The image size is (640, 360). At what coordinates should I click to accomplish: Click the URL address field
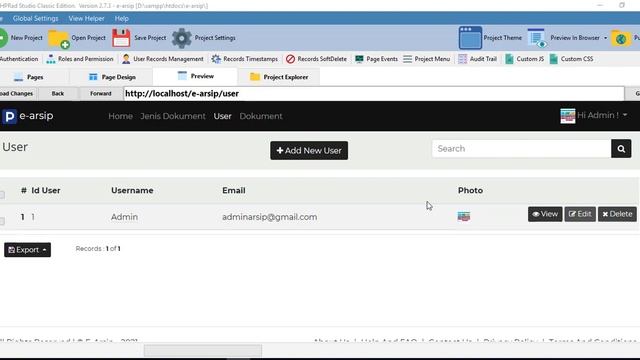[x=374, y=93]
